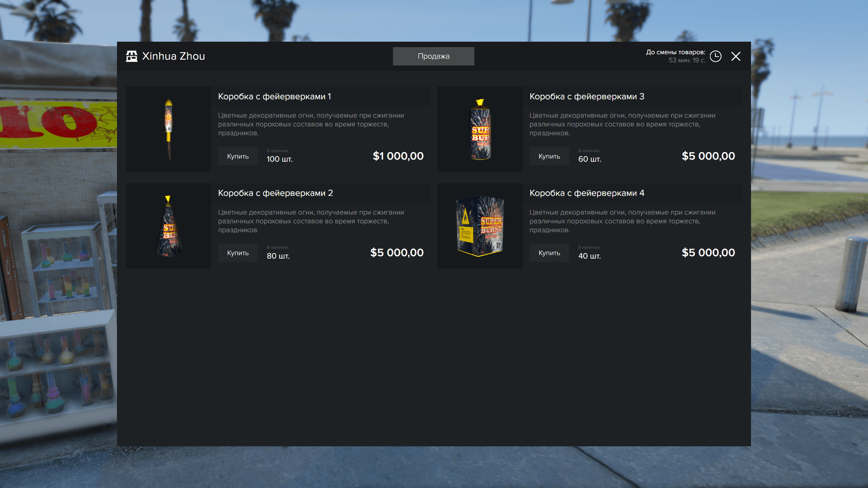Click the title Коробка с фейерверками 2

(x=275, y=193)
